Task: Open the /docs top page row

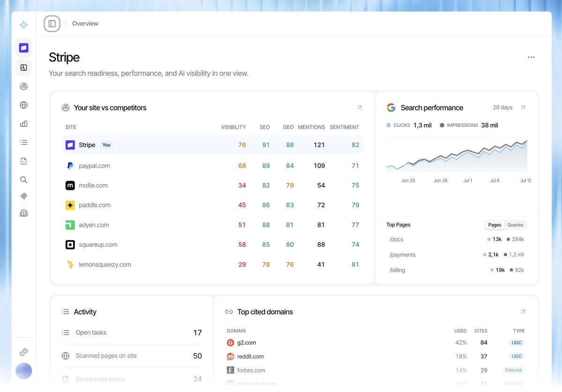Action: (457, 239)
